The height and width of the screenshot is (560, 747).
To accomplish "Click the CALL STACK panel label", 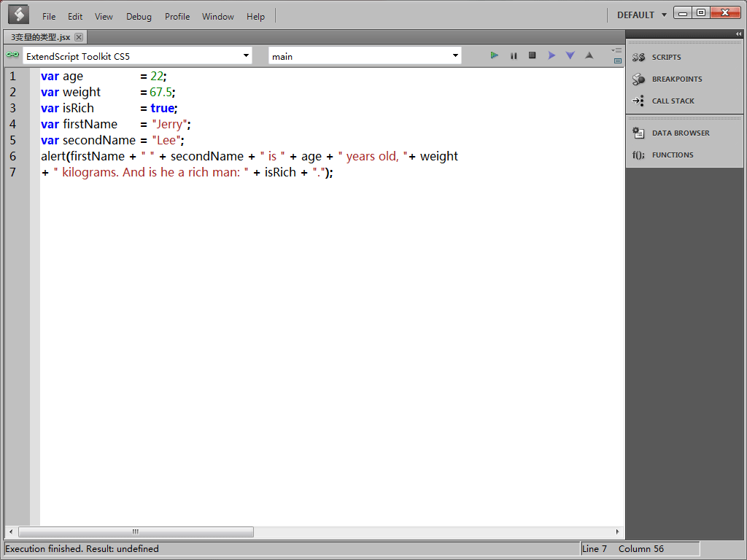I will 673,101.
